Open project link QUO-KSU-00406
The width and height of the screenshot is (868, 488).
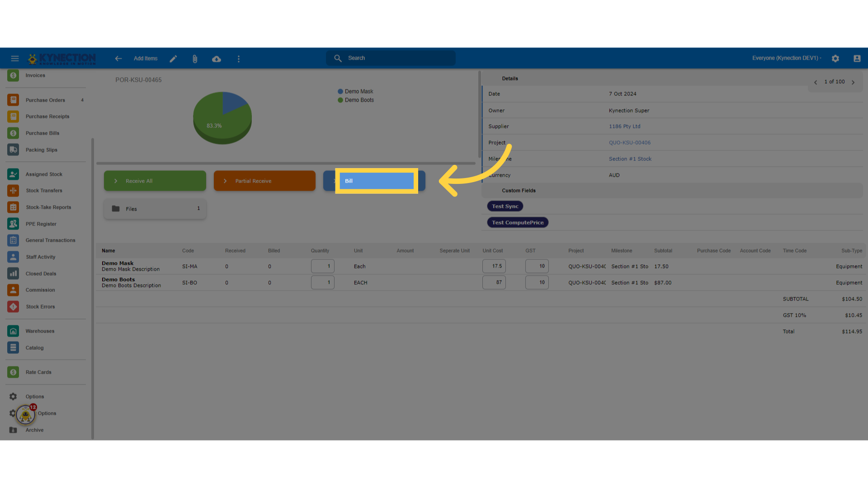(x=630, y=142)
